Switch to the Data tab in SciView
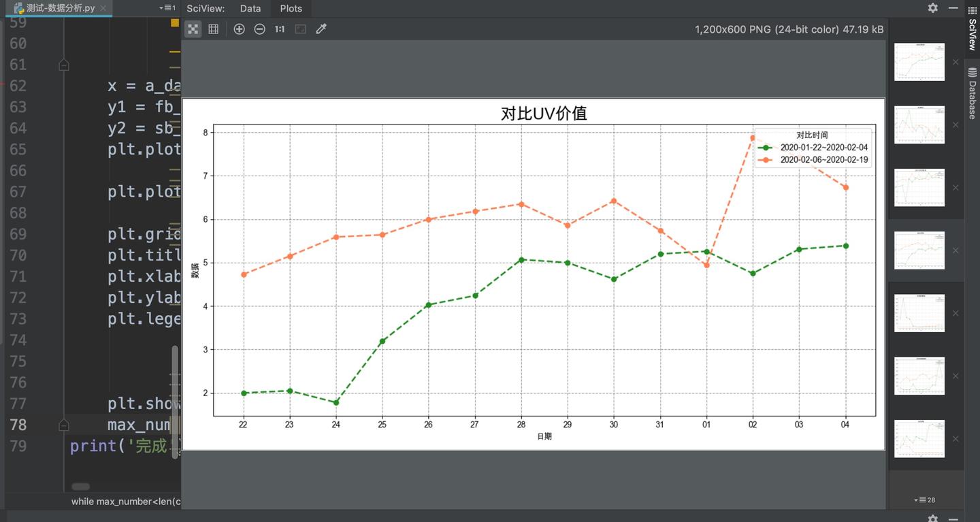Image resolution: width=980 pixels, height=522 pixels. (x=250, y=8)
